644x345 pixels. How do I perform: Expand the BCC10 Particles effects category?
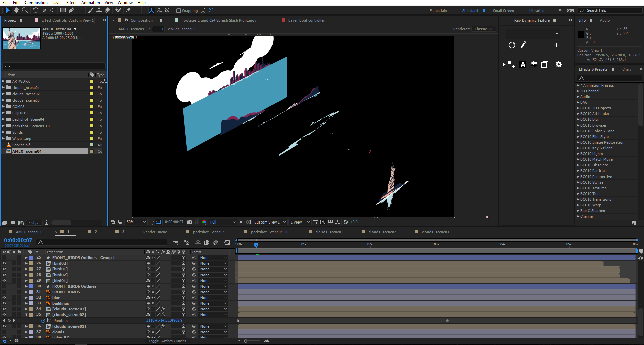tap(578, 171)
